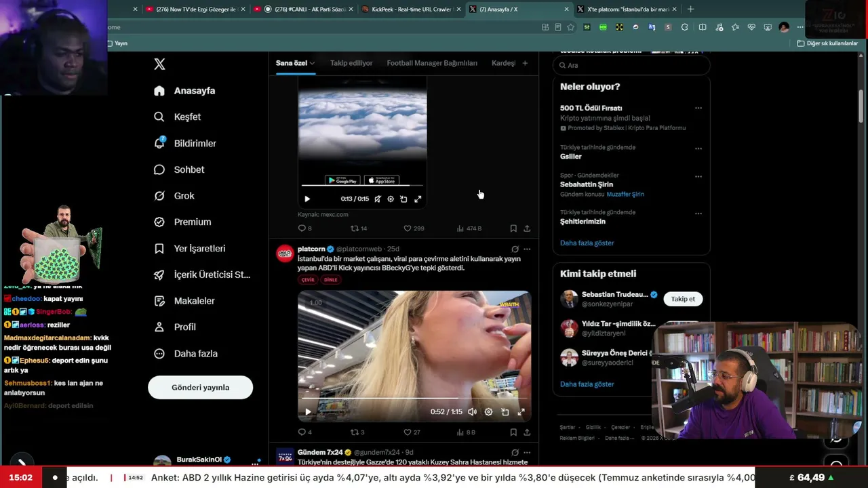This screenshot has width=868, height=488.
Task: Follow Sebastian Trudeau with Takip et
Action: point(683,299)
